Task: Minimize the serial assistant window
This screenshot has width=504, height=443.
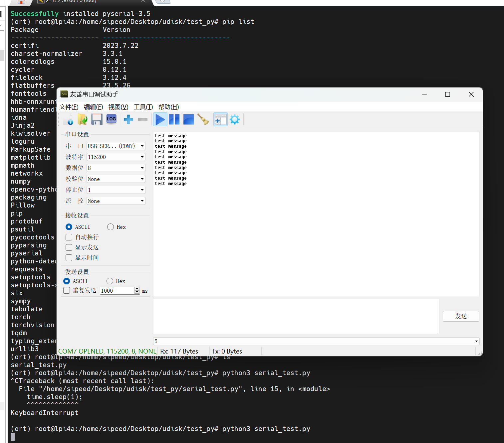Action: 424,94
